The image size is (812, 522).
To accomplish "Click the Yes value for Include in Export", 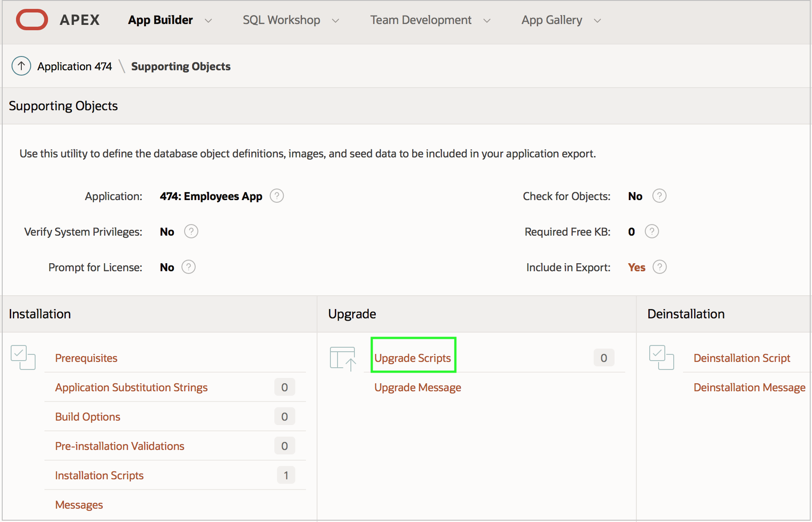I will (636, 267).
